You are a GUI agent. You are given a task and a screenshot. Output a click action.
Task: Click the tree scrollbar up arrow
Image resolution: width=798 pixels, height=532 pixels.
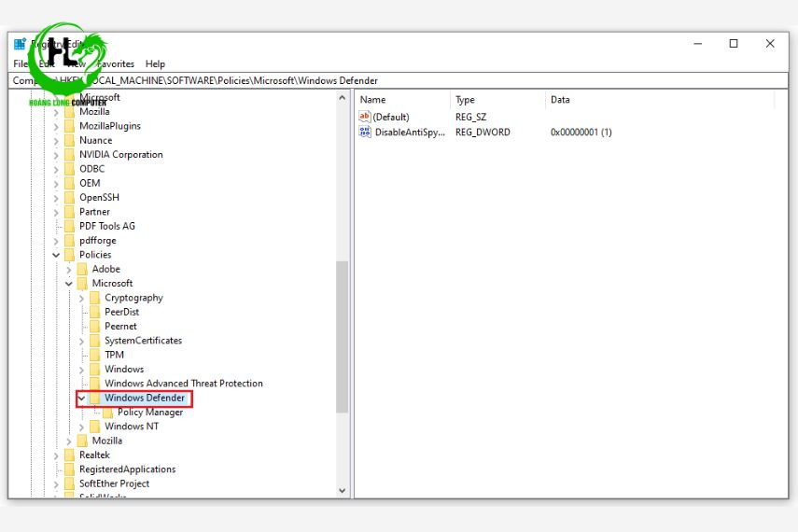tap(343, 98)
